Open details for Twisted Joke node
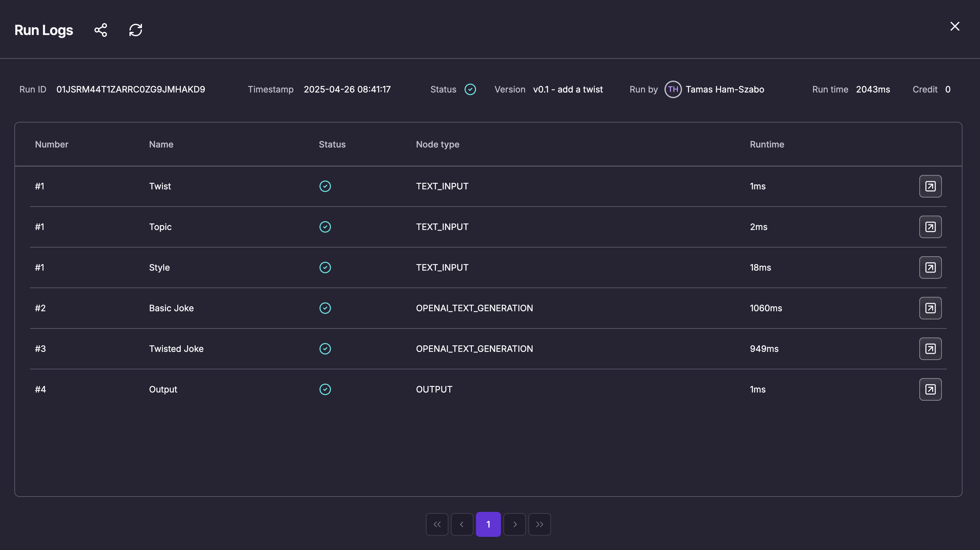Screen dimensions: 980x550 point(930,348)
